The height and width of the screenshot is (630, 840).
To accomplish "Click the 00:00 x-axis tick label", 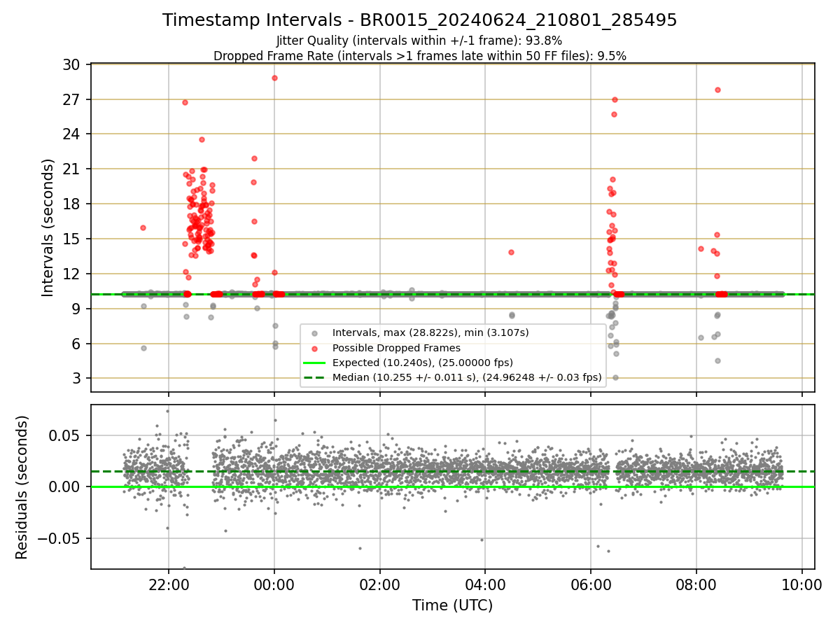I will [x=274, y=584].
